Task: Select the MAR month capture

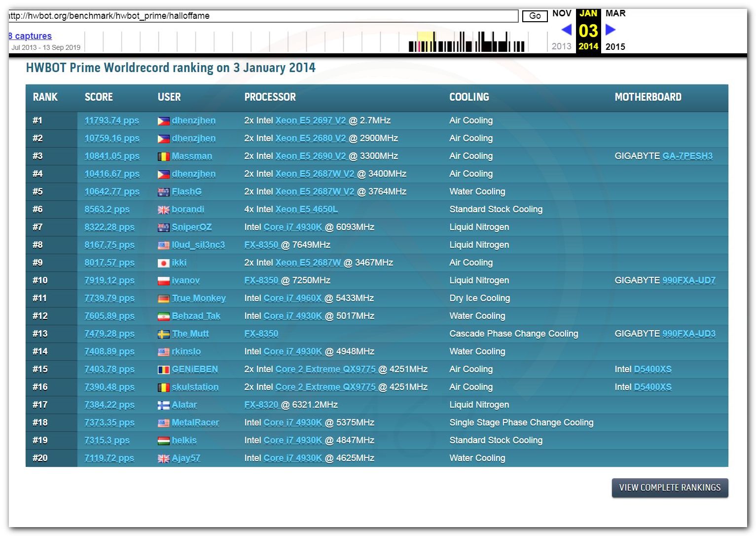Action: pyautogui.click(x=615, y=13)
